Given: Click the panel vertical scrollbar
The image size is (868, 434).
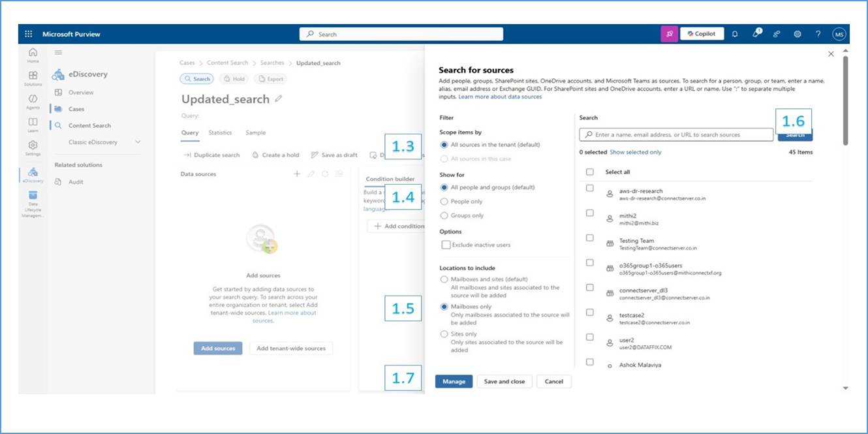Looking at the screenshot, I should 846,101.
